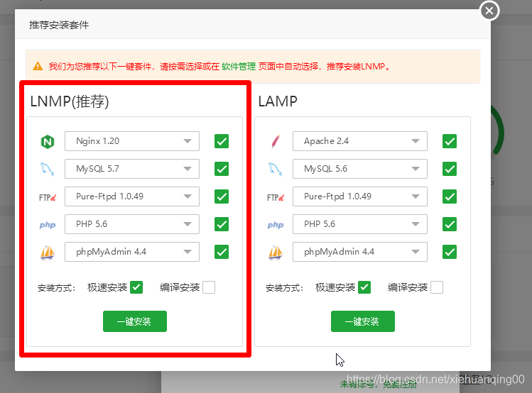The image size is (532, 393).
Task: Uncheck phpMyAdmin 4.4 in LAMP panel
Action: 450,252
